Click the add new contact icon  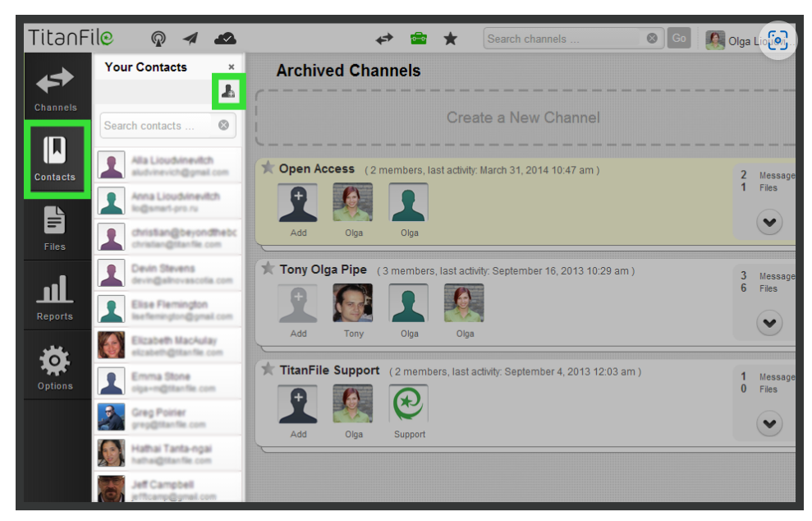click(228, 91)
